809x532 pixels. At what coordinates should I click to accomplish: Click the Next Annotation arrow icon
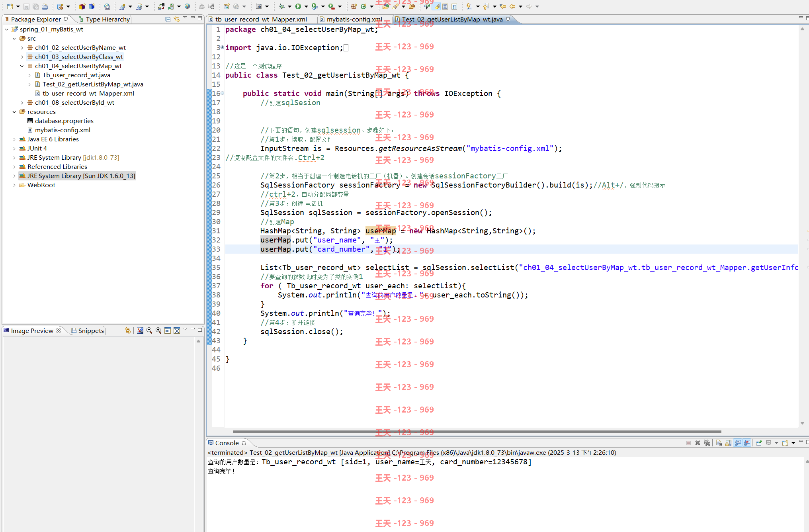469,6
